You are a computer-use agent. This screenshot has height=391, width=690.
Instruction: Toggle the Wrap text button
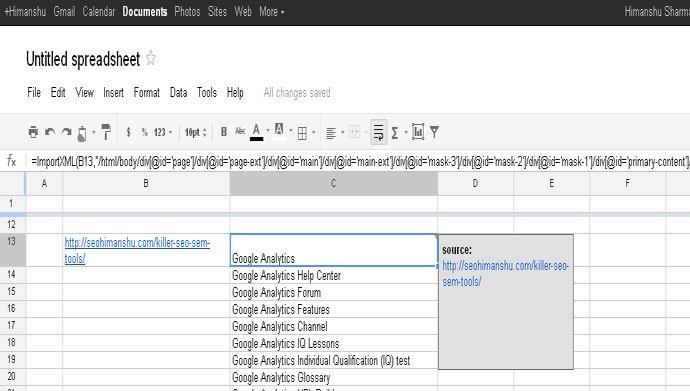pos(378,132)
